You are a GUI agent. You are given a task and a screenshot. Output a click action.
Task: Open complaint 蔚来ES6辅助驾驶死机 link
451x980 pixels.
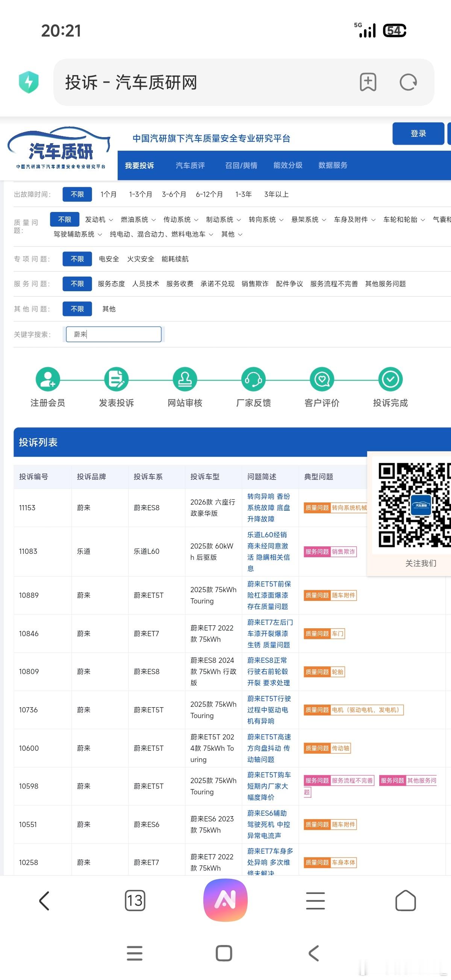tap(269, 824)
